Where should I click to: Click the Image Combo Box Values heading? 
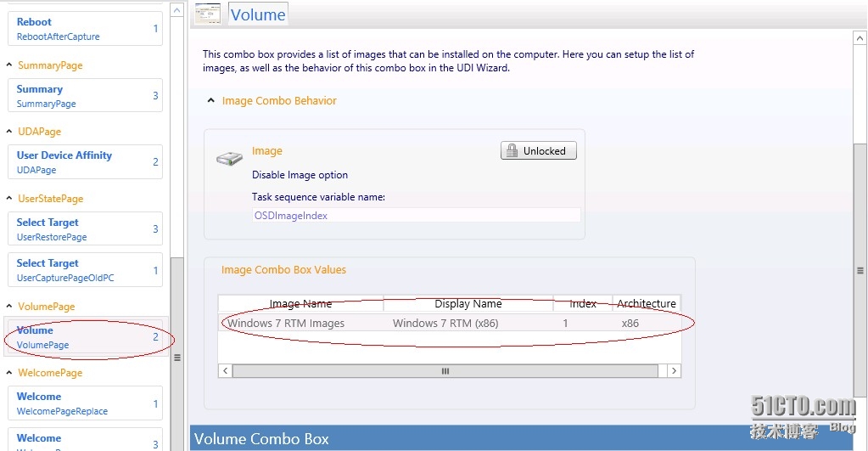point(283,270)
